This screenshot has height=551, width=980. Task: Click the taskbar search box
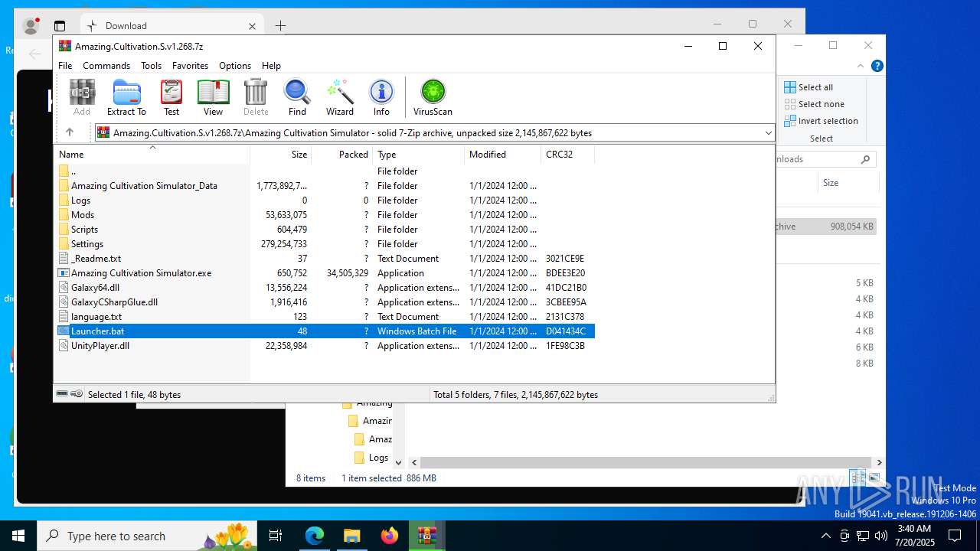[147, 536]
